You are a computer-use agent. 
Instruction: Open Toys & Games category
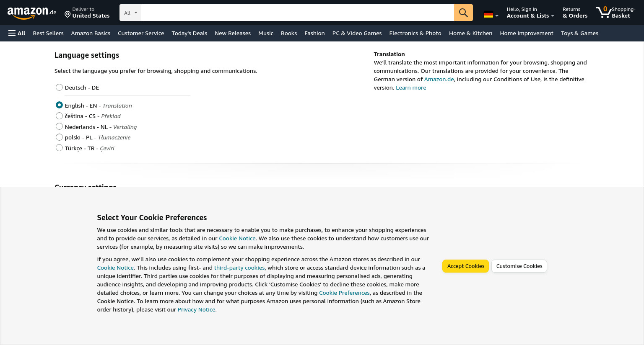(x=579, y=33)
